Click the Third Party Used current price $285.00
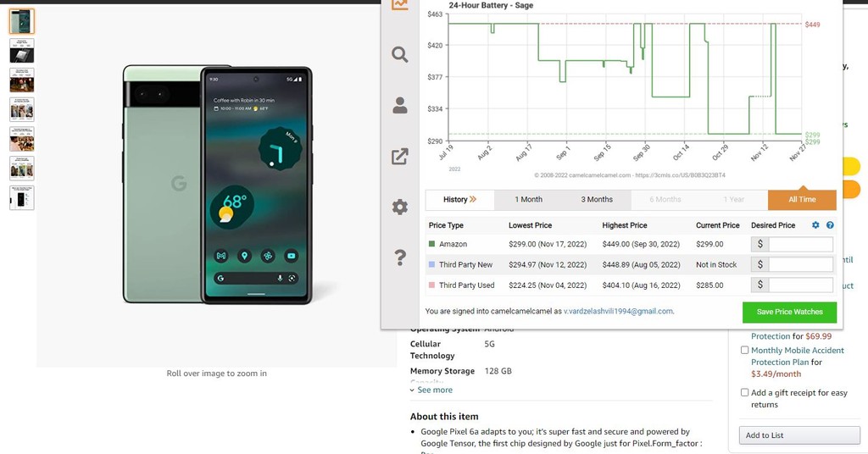This screenshot has width=868, height=454. [x=709, y=285]
